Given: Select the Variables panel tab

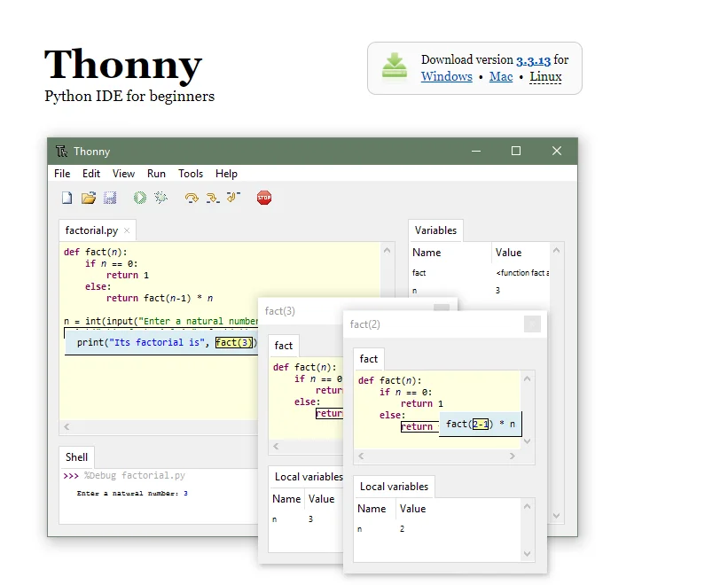Looking at the screenshot, I should [x=435, y=230].
